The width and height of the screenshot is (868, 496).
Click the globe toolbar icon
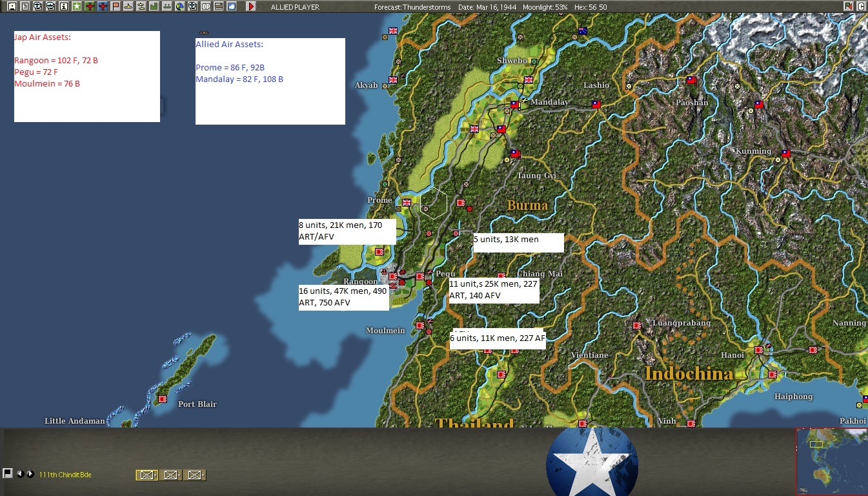(179, 6)
